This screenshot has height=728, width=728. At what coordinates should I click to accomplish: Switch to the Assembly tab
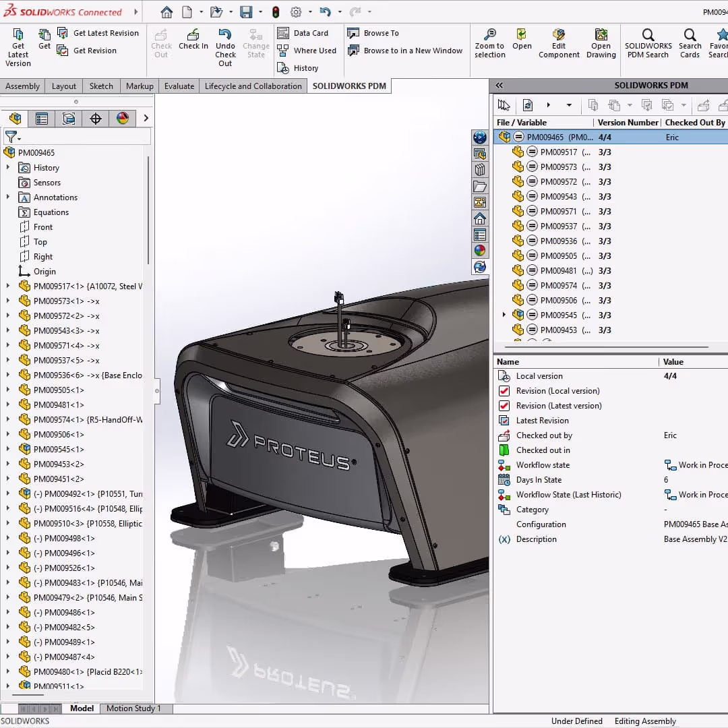22,86
